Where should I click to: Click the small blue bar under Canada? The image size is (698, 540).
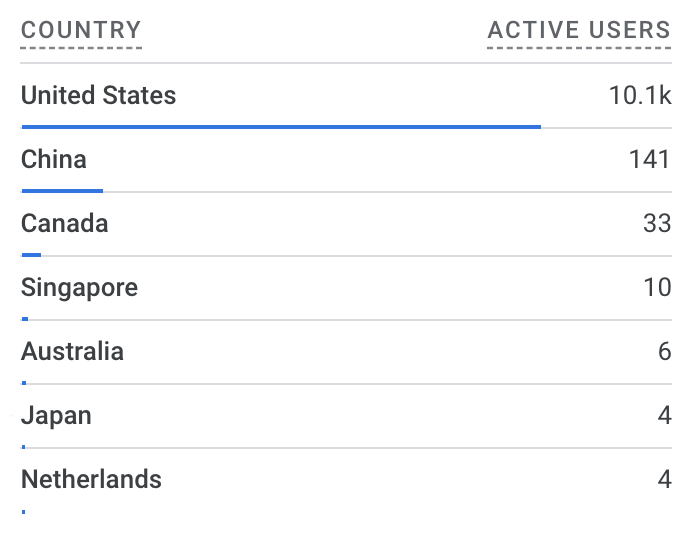pos(31,255)
